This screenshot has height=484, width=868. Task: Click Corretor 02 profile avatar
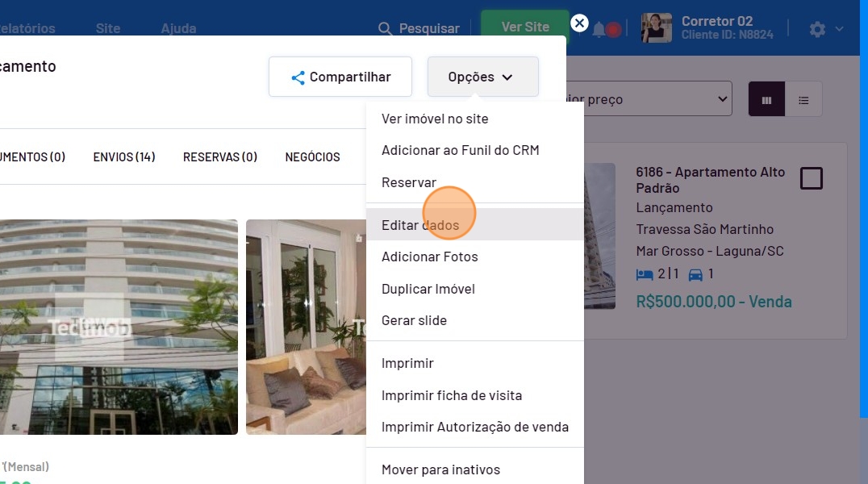tap(656, 28)
